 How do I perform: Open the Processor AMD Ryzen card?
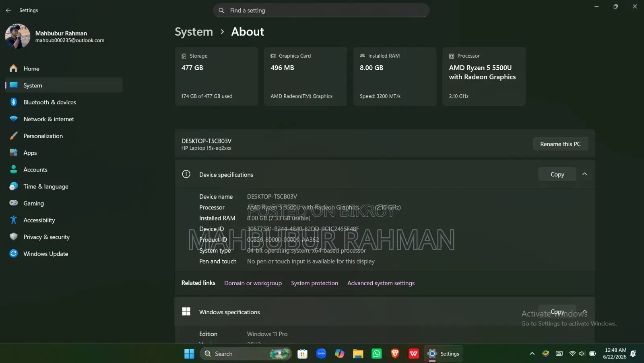pos(484,76)
